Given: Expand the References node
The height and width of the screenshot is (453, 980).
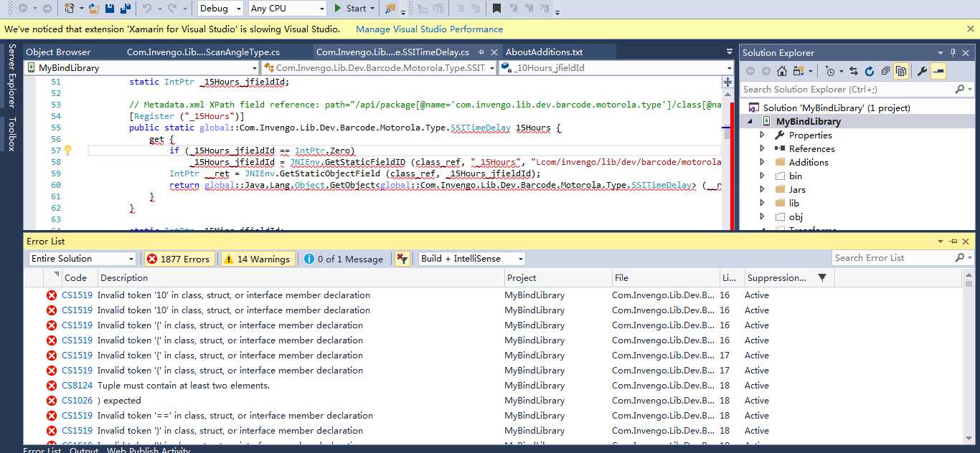Looking at the screenshot, I should point(763,148).
